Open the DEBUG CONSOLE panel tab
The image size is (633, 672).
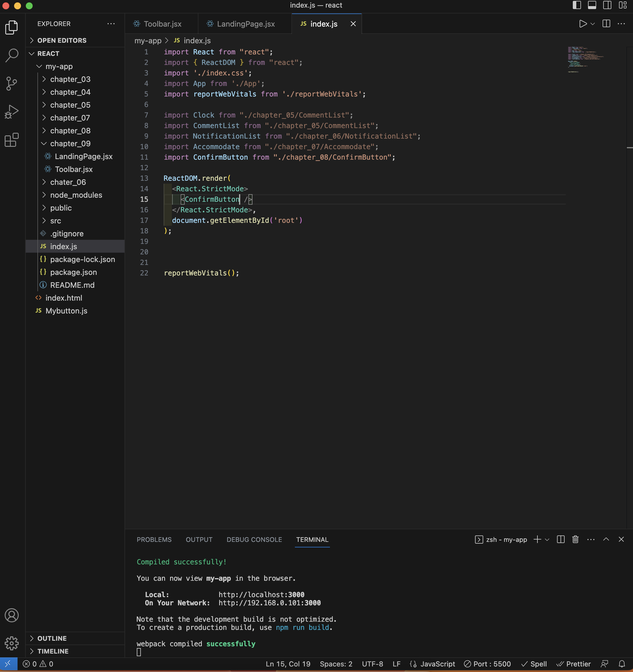coord(254,540)
